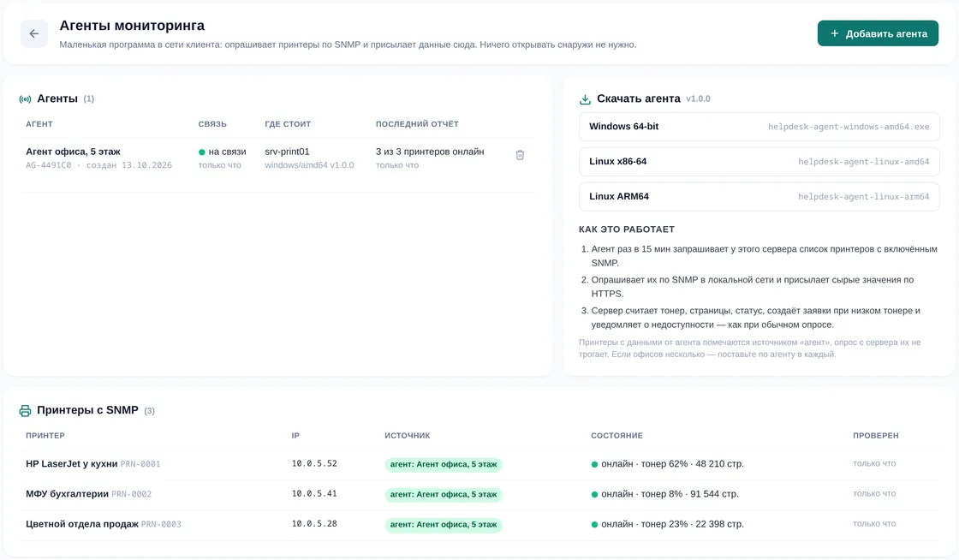Open printer «HP LaserJet у кухни»

click(x=72, y=464)
